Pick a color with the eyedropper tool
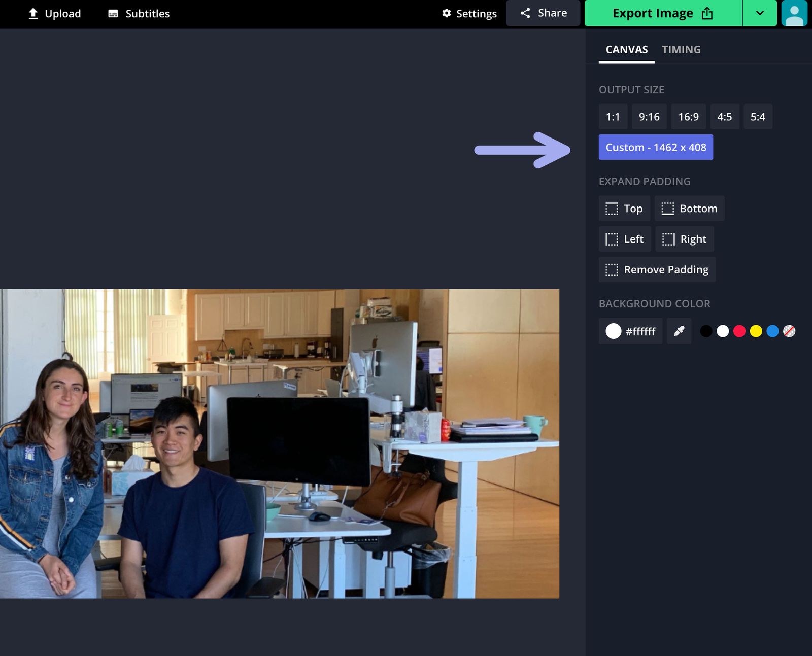 679,331
